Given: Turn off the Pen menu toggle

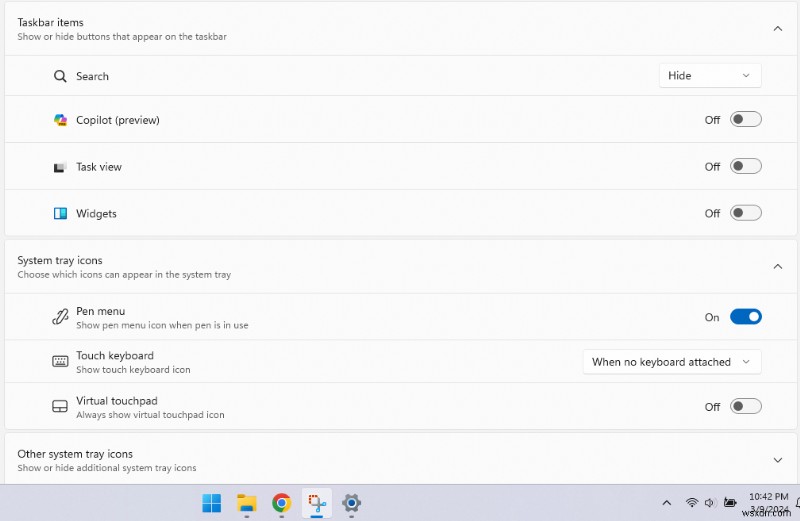Looking at the screenshot, I should [745, 317].
